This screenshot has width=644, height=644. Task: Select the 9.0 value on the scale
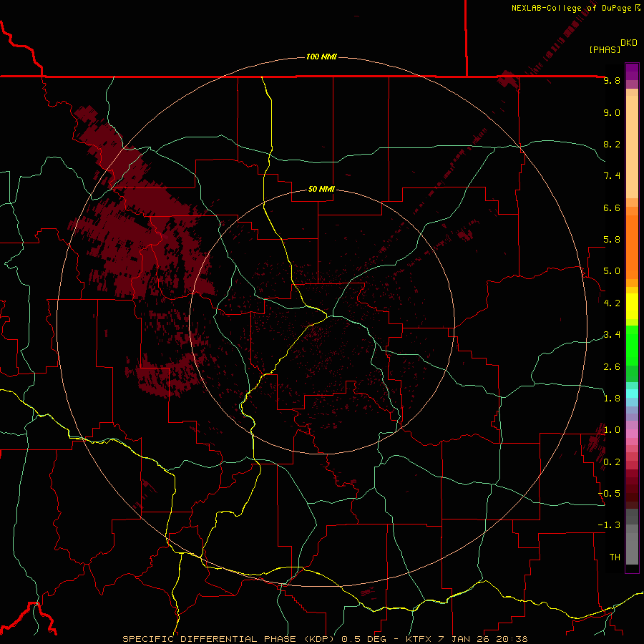click(x=612, y=112)
